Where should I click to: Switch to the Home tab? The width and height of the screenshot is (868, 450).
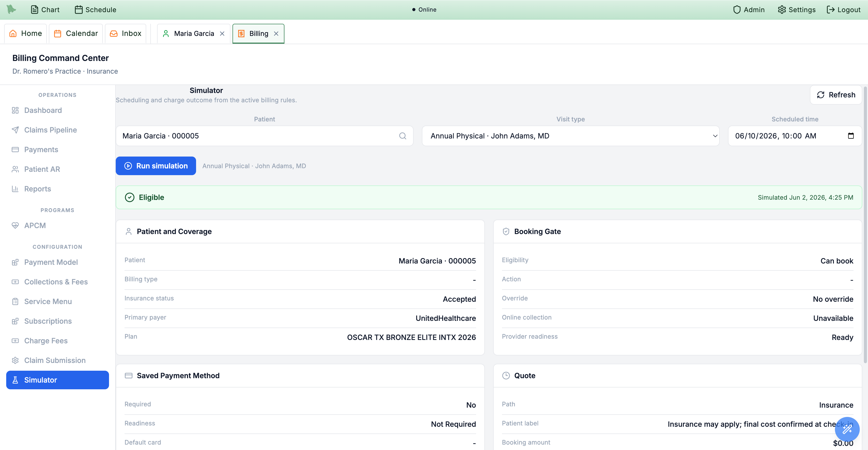click(26, 33)
